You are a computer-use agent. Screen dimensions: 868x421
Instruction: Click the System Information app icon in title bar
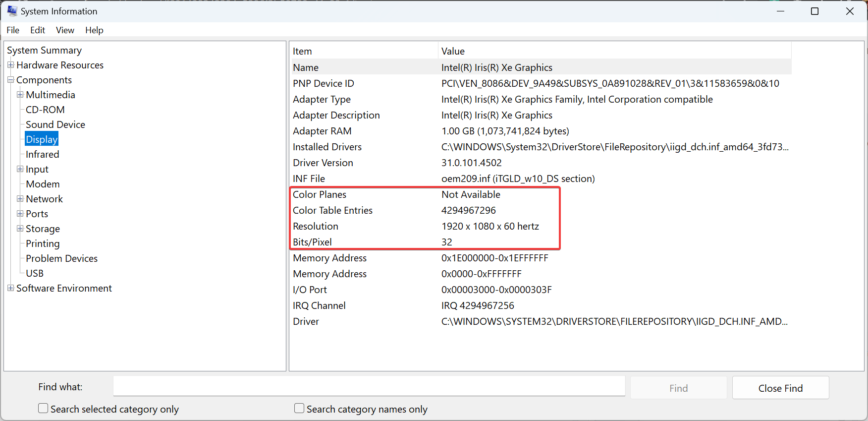pyautogui.click(x=12, y=11)
